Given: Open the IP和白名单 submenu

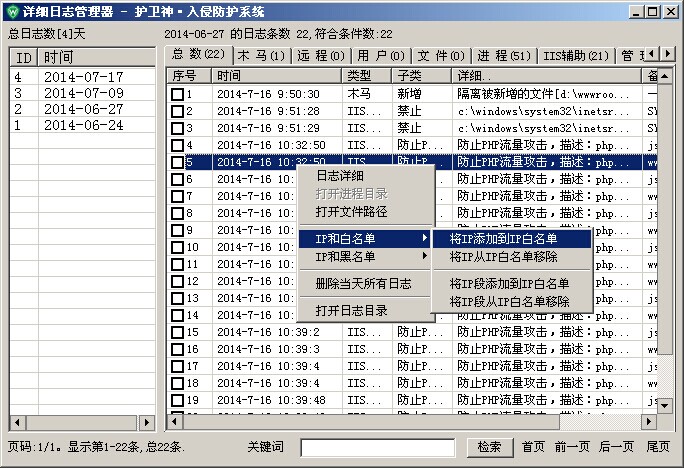Looking at the screenshot, I should (365, 239).
